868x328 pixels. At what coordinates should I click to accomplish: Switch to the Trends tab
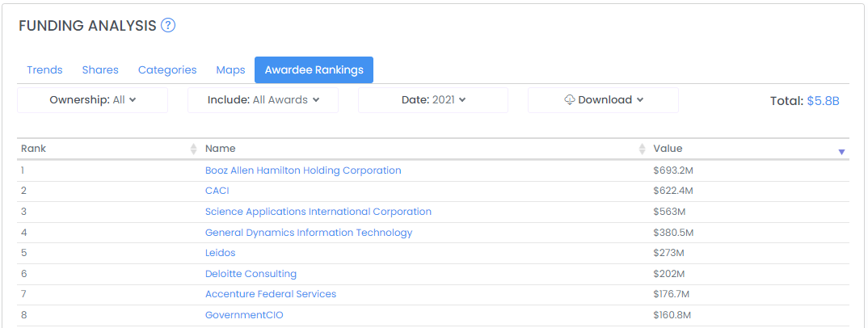44,69
